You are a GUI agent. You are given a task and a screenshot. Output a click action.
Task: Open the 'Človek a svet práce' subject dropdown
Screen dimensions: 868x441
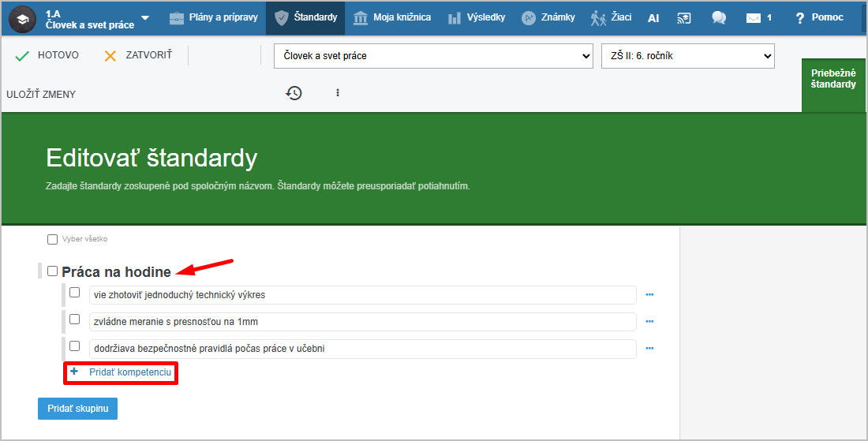click(x=433, y=56)
